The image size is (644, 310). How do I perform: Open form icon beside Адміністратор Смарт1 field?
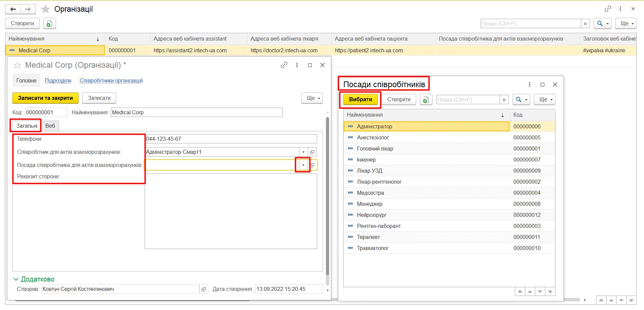click(x=312, y=152)
